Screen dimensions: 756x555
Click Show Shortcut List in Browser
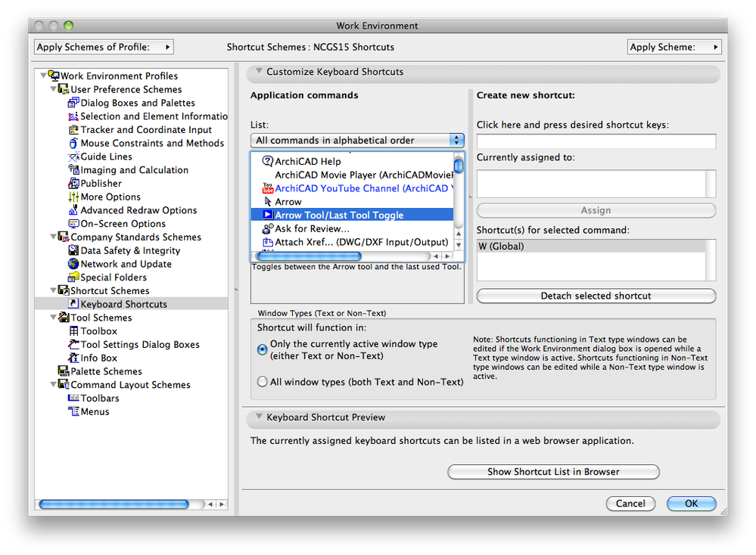coord(553,472)
